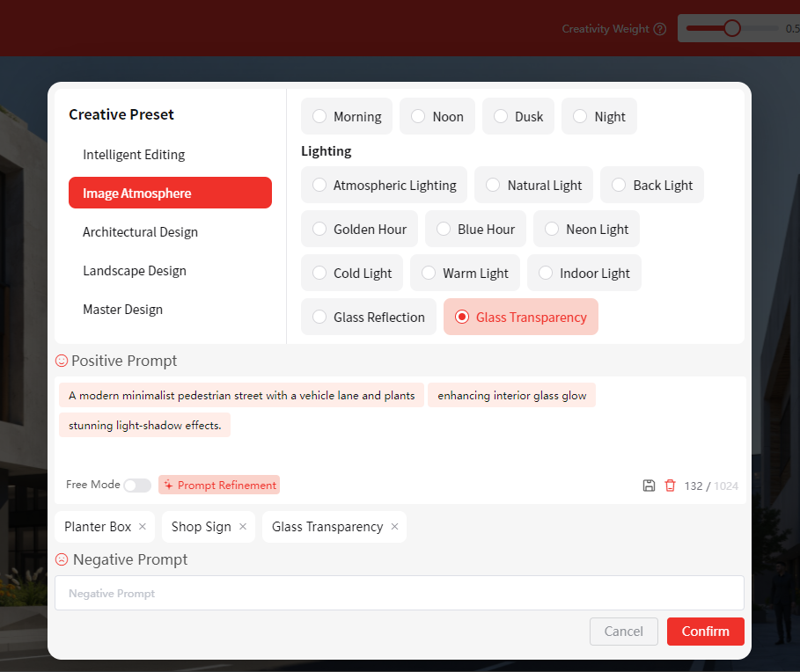Click the save prompt floppy disk icon

coord(649,486)
